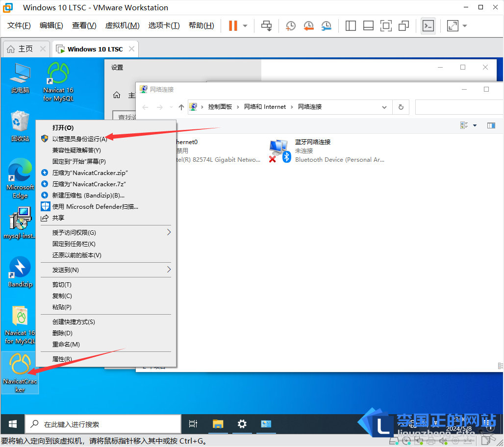Select the Navicat 16 for MySQL shortcut

58,82
